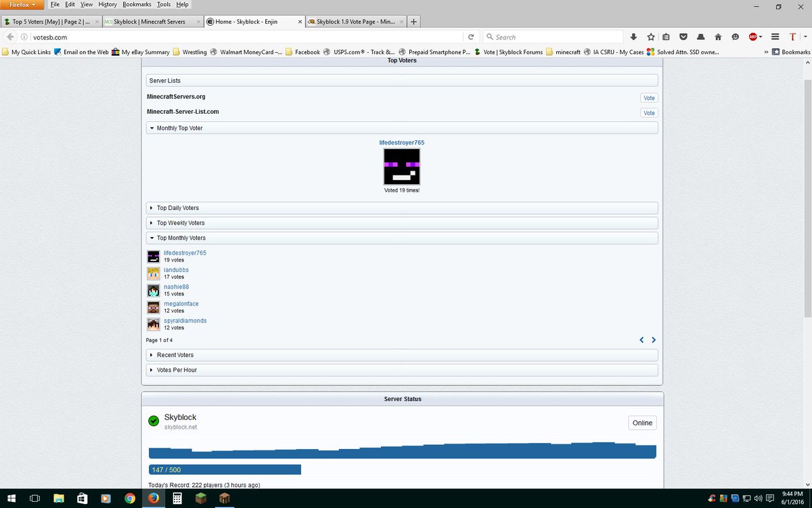Collapse the Monthly Top Voter section
Image resolution: width=812 pixels, height=508 pixels.
tap(402, 128)
